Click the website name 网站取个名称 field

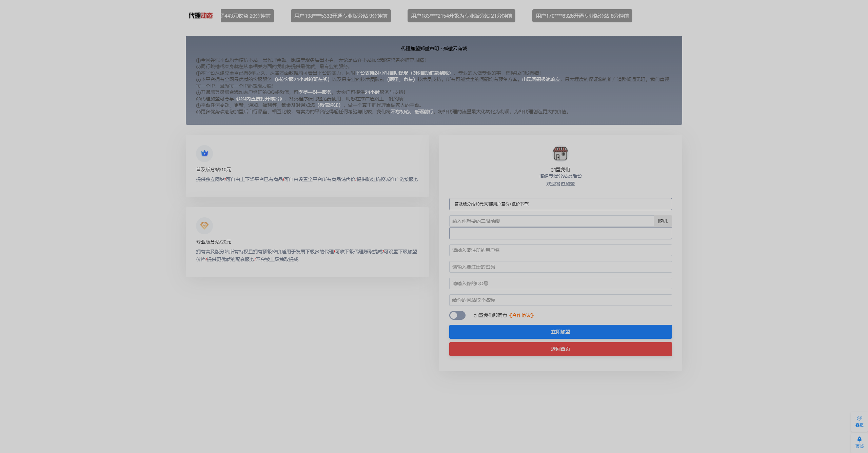point(560,300)
